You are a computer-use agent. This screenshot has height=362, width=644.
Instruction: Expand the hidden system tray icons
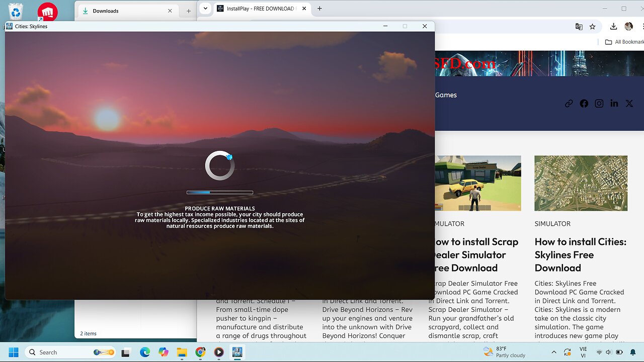point(554,352)
